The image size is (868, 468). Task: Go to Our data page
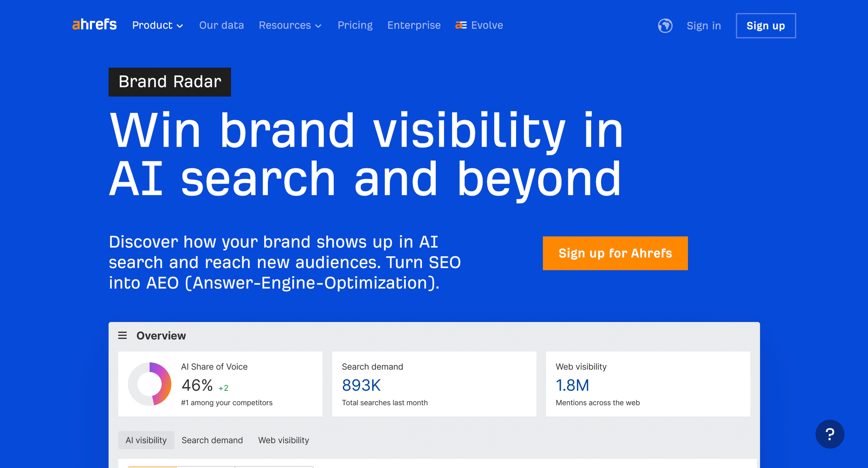[x=221, y=25]
